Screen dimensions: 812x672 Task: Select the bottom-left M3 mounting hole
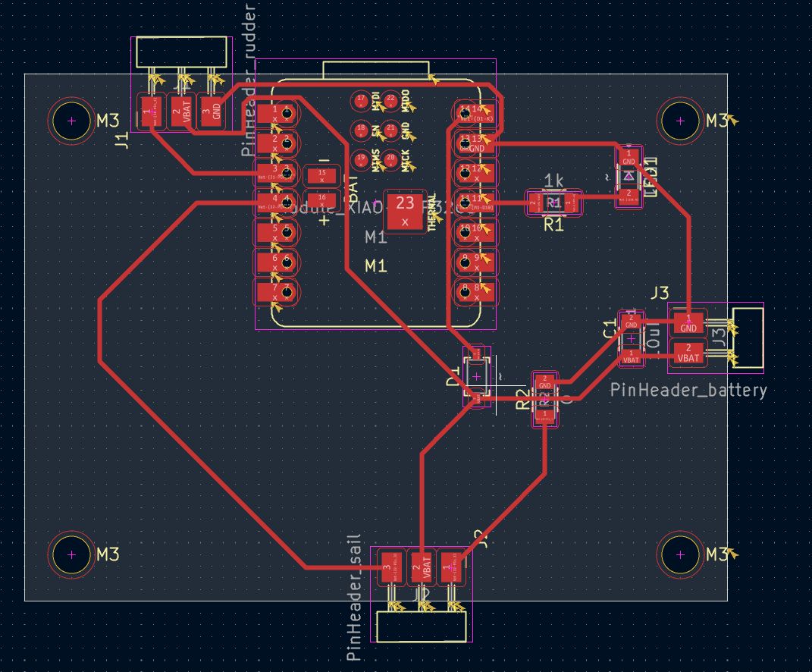click(71, 554)
